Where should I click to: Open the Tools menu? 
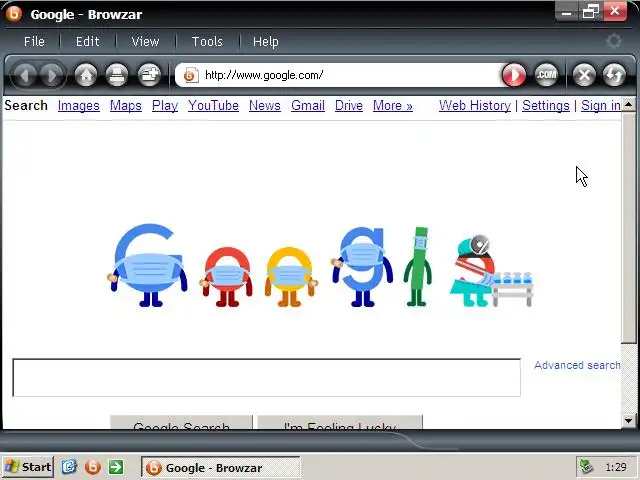(x=207, y=42)
